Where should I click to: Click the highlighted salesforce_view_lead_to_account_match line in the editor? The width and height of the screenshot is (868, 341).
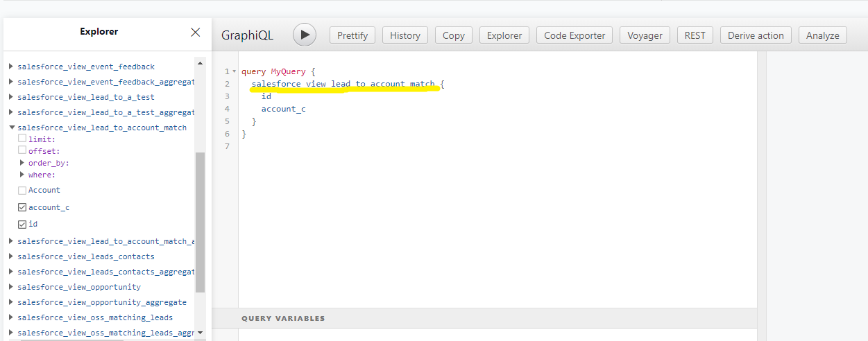[x=343, y=84]
